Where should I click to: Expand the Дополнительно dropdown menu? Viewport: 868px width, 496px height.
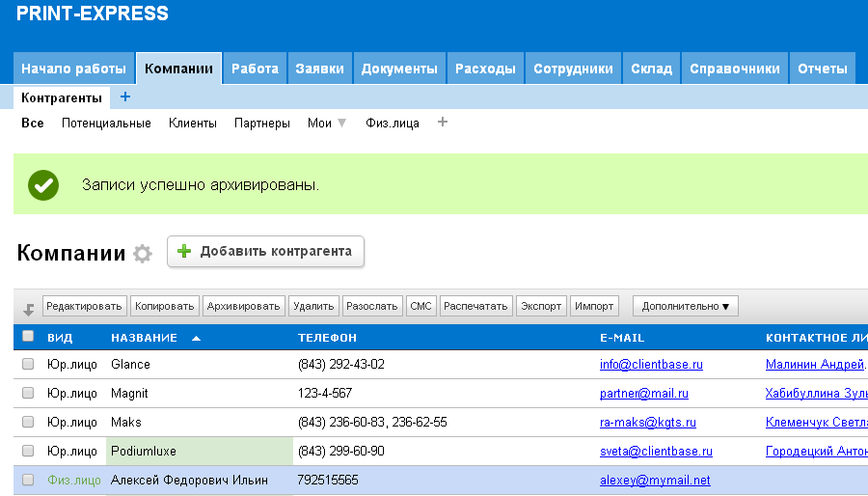(685, 307)
